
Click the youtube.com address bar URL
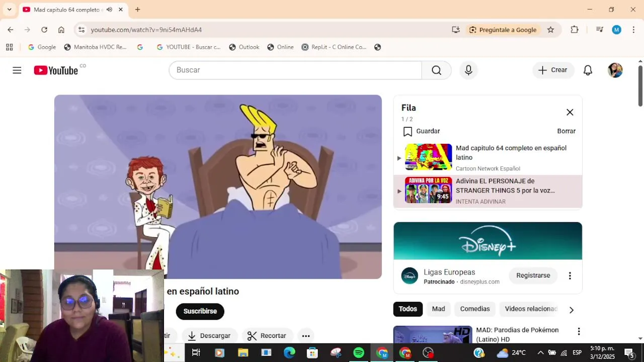pos(146,30)
